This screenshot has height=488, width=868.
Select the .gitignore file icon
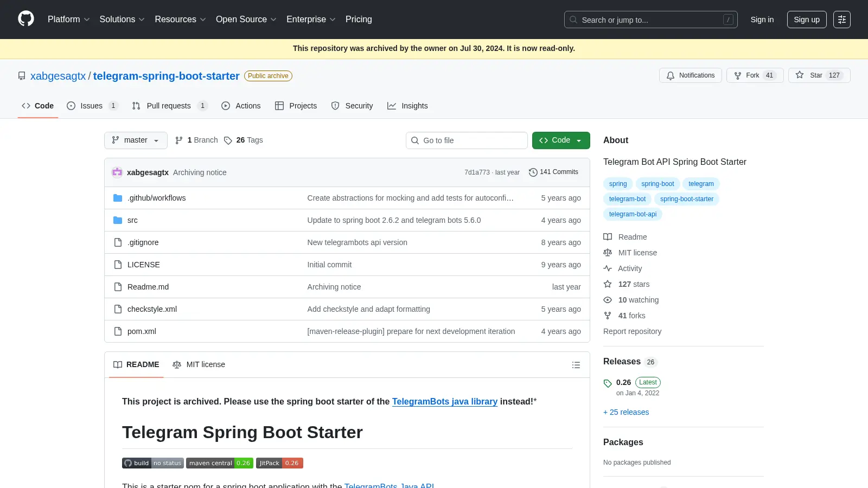[118, 242]
